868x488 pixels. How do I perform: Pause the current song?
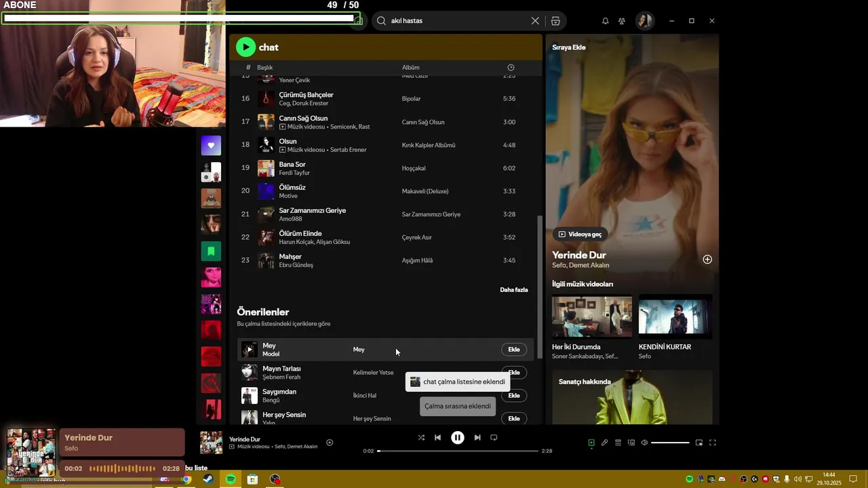point(458,438)
